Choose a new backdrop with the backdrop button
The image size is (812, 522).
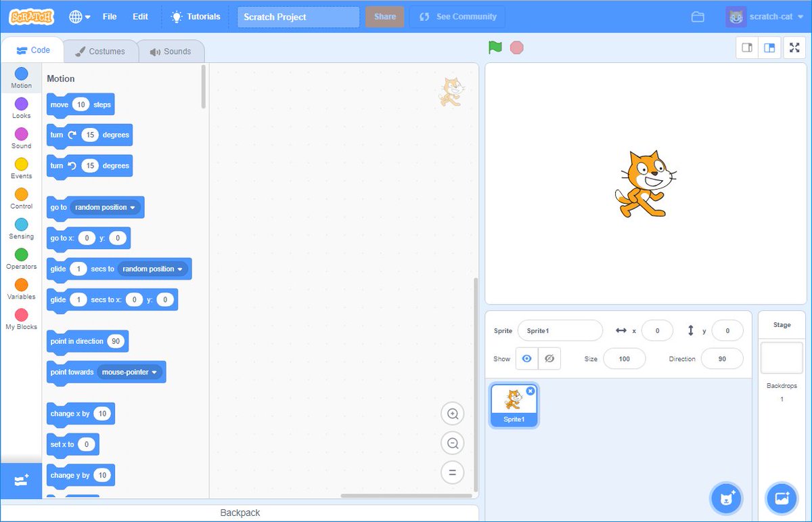pos(782,498)
